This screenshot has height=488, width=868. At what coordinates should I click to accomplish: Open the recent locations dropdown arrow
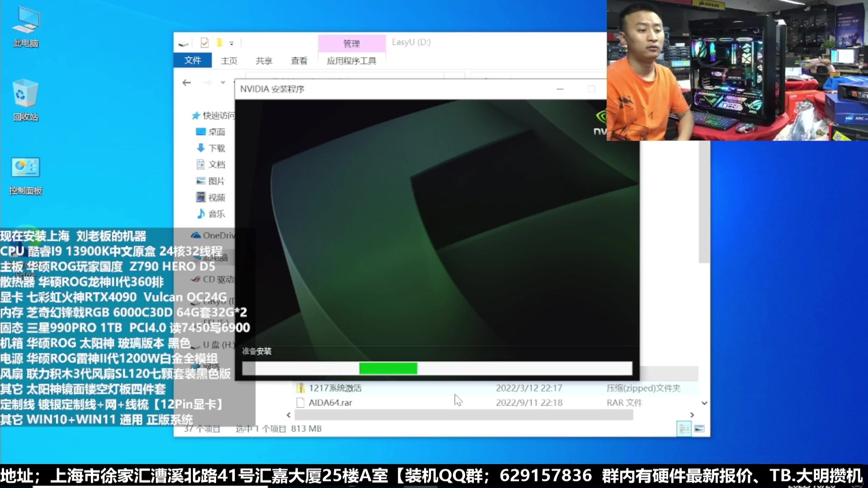pyautogui.click(x=223, y=83)
